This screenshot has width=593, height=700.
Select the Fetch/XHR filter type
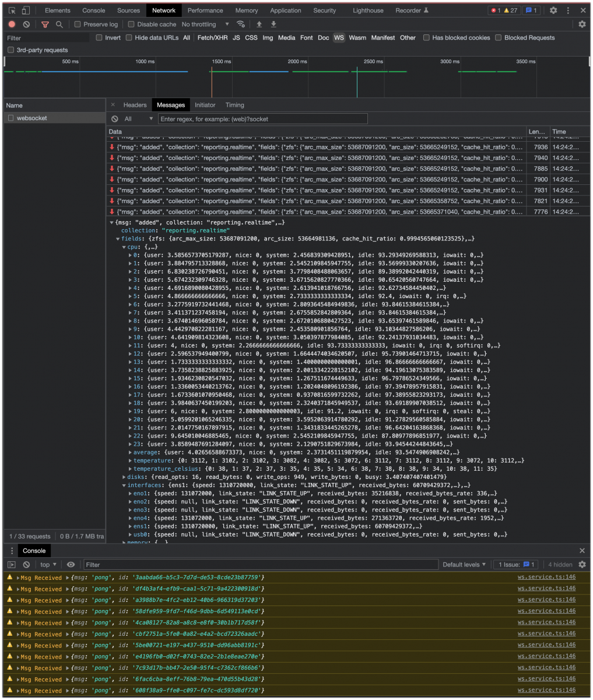click(x=212, y=38)
